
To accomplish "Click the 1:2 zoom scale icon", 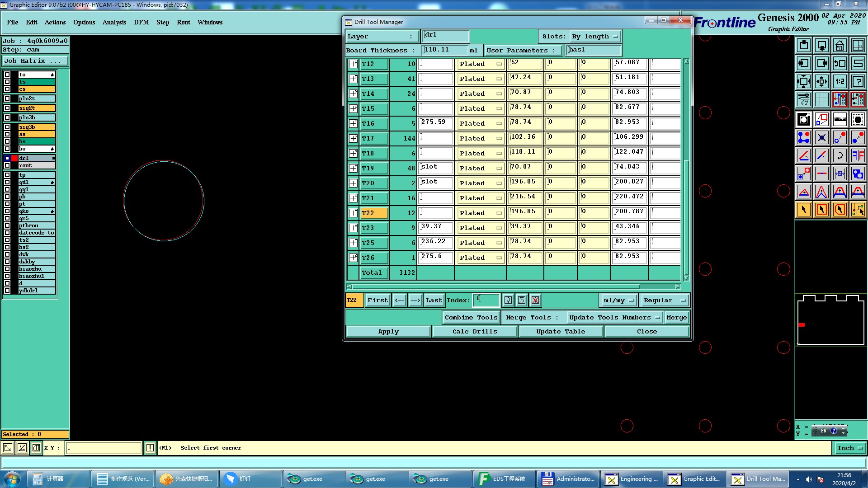I will click(840, 81).
